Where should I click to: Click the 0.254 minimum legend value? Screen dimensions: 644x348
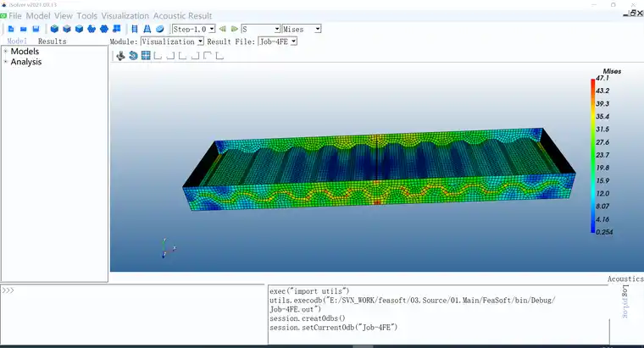point(604,232)
